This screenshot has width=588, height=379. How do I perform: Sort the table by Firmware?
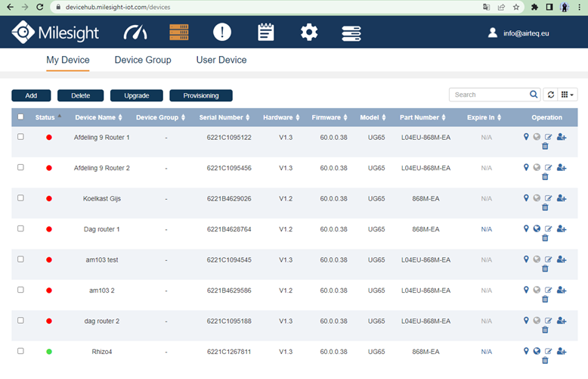pyautogui.click(x=330, y=117)
